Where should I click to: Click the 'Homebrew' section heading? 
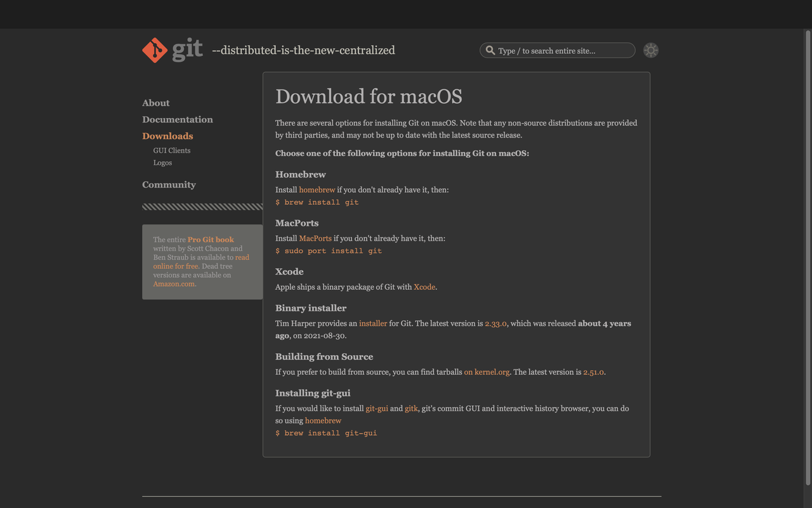301,174
